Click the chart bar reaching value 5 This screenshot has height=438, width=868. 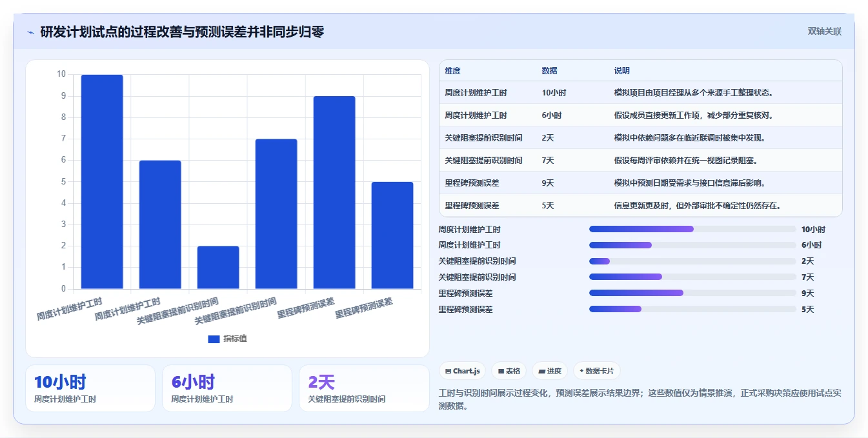(392, 235)
